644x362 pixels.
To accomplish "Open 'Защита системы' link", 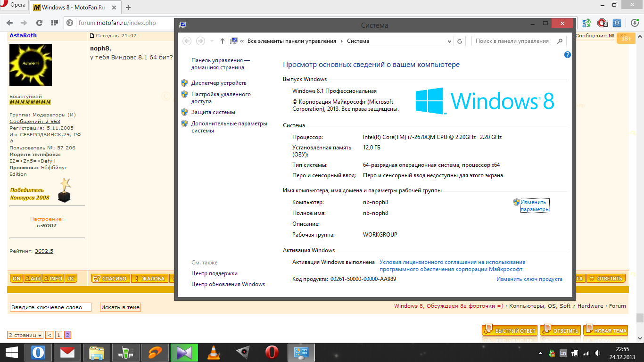I will click(213, 112).
